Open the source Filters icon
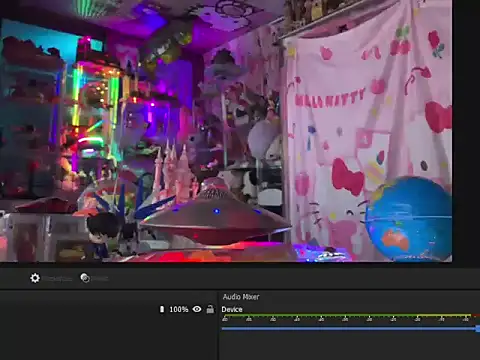 pos(85,278)
